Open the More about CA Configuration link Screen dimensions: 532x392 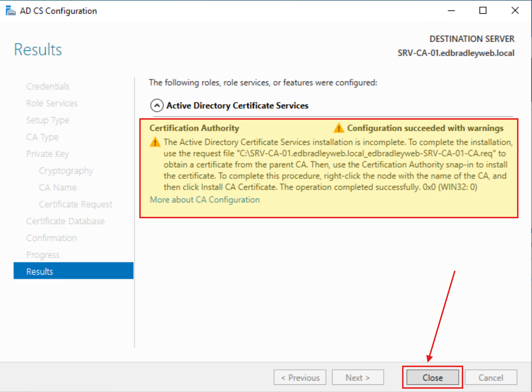point(204,199)
